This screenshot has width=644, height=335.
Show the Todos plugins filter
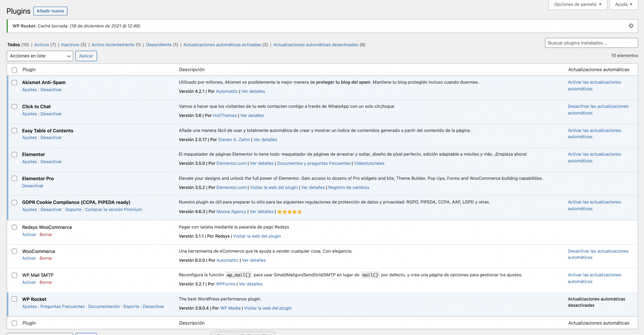click(14, 45)
